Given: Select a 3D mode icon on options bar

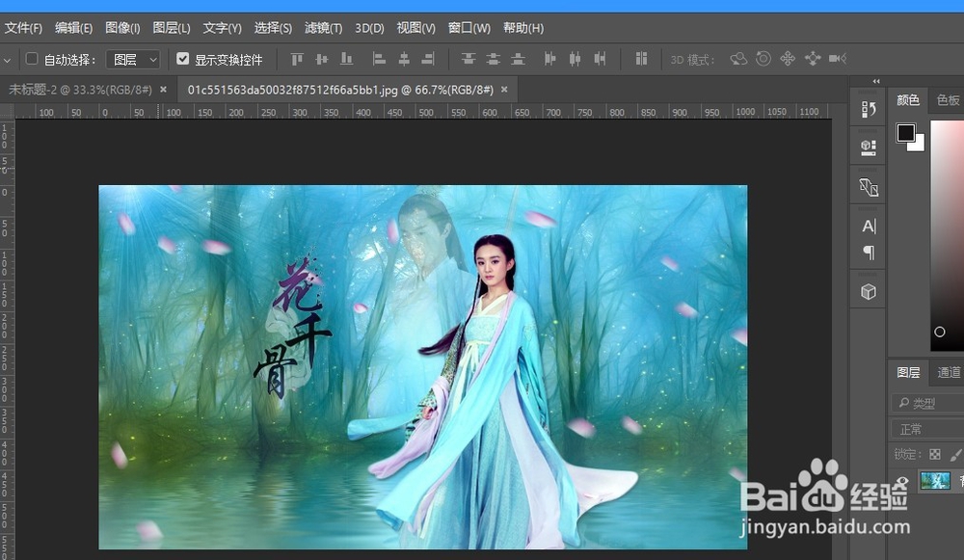Looking at the screenshot, I should coord(738,59).
